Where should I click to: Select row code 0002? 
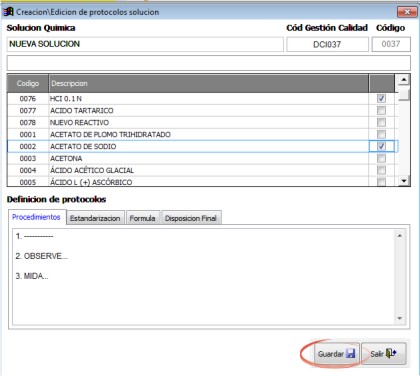pyautogui.click(x=28, y=147)
